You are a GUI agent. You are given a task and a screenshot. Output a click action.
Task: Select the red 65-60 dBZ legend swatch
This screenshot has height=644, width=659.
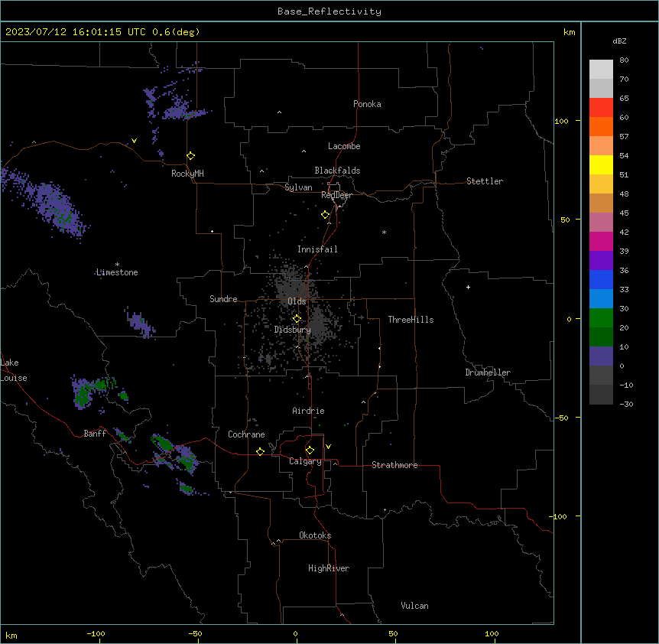pos(601,107)
